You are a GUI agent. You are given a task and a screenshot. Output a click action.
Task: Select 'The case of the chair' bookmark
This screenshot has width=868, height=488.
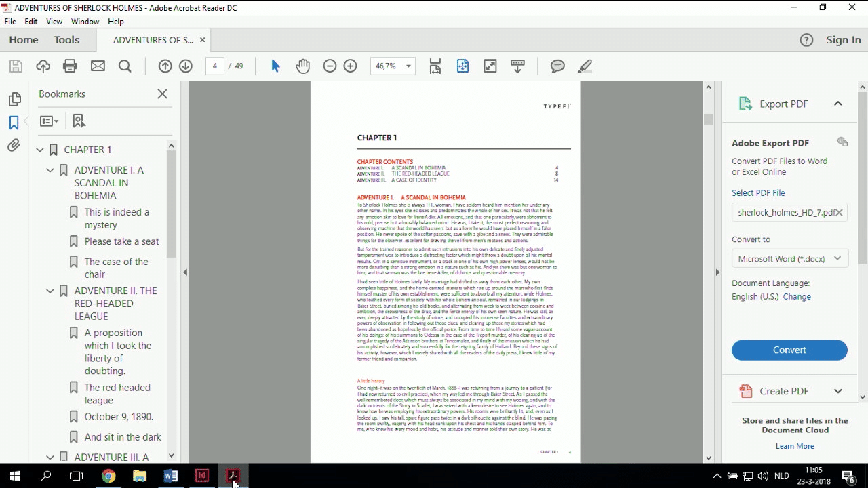[x=116, y=268]
